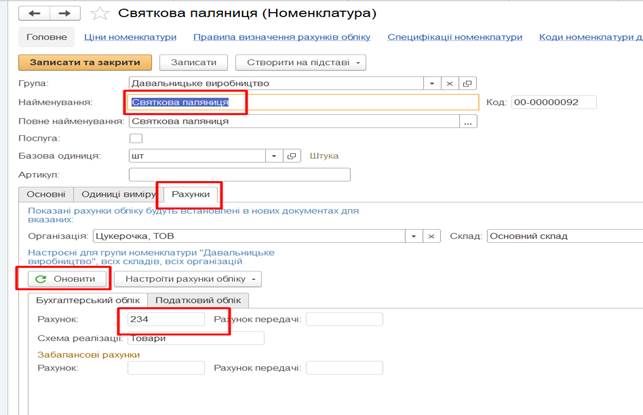Expand the Організація dropdown

[413, 236]
